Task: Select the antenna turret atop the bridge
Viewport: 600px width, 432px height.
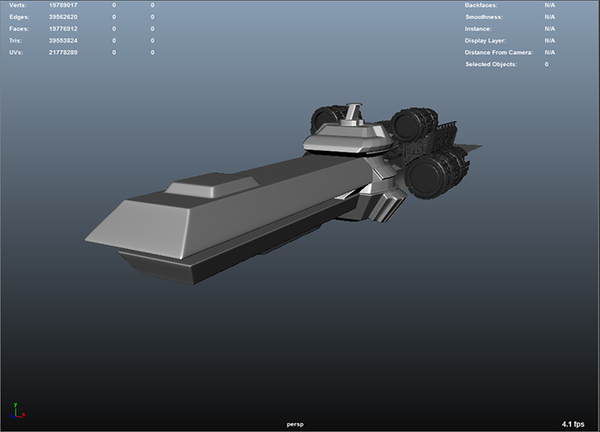Action: click(x=355, y=115)
